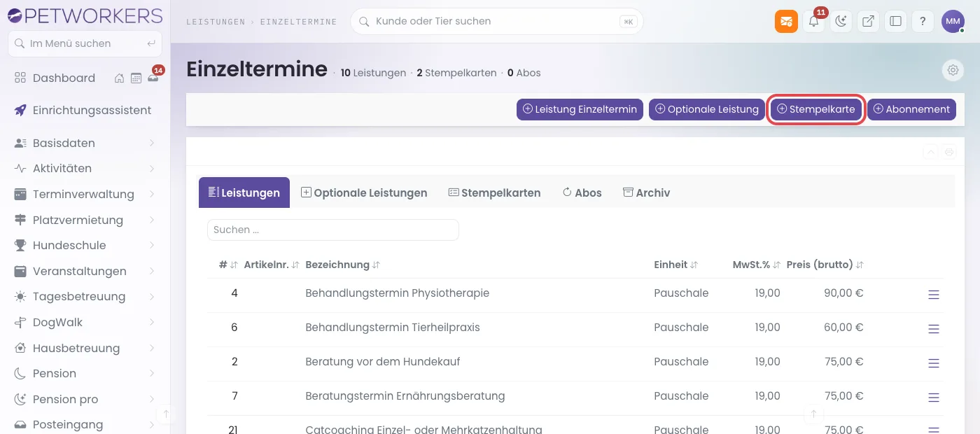Expand the Pension menu section

[85, 373]
